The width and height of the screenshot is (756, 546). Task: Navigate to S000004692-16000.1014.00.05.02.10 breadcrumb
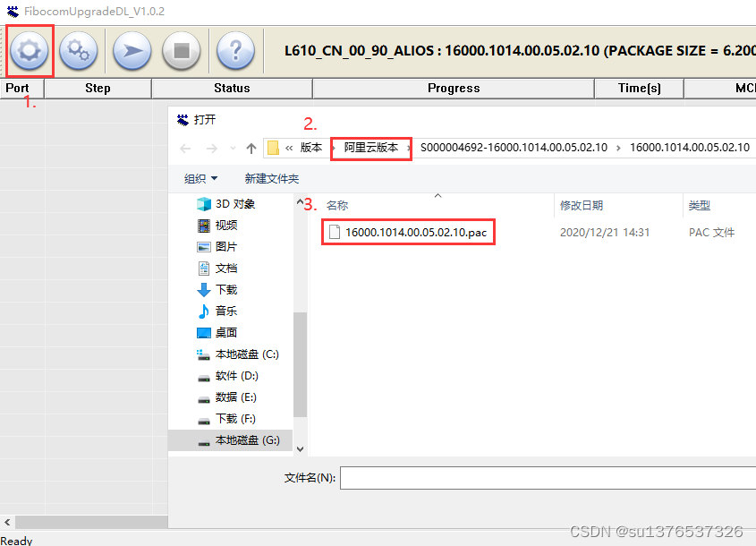(x=514, y=148)
